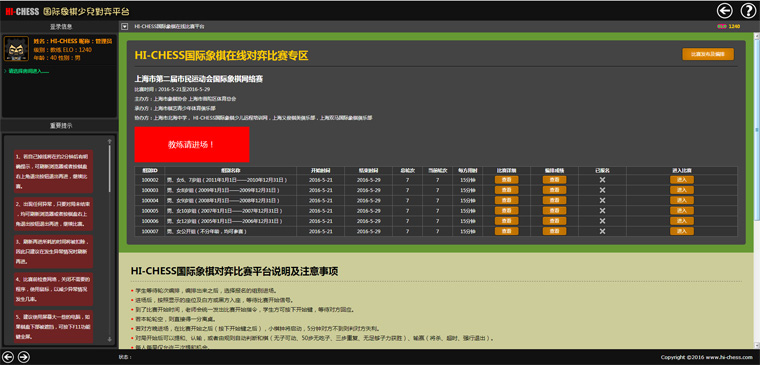Viewport: 760px width, 365px height.
Task: View pairing results for group 100003
Action: [x=554, y=190]
